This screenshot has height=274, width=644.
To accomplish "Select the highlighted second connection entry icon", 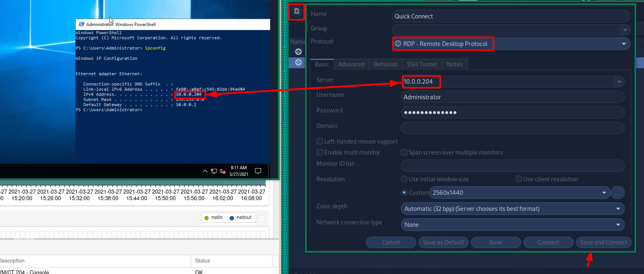I will click(x=298, y=62).
